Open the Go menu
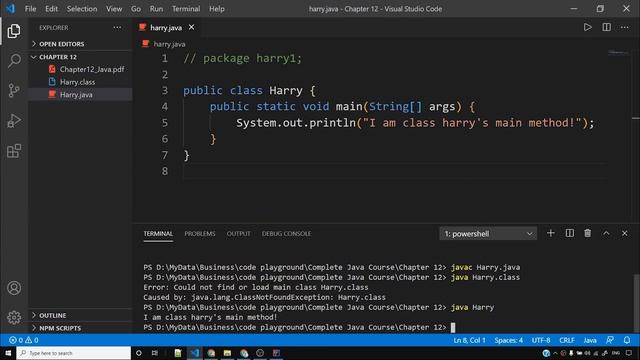The height and width of the screenshot is (360, 640). click(x=136, y=9)
